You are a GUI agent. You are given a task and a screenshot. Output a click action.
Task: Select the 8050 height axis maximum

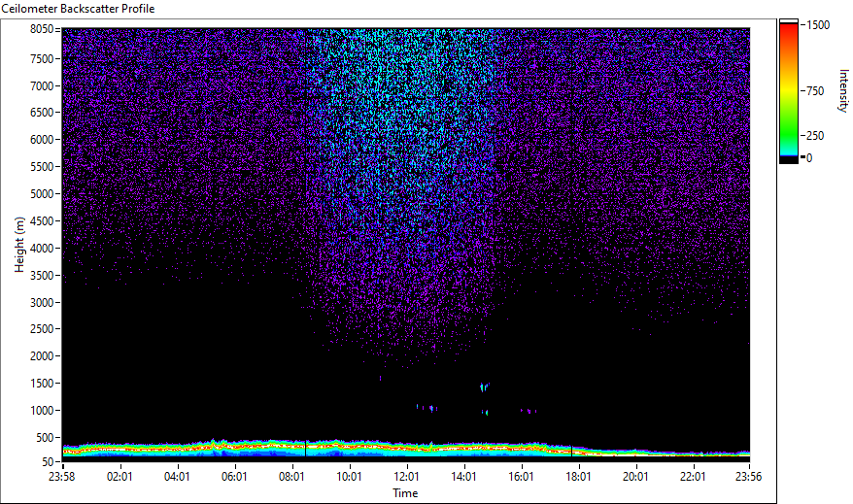[x=42, y=29]
